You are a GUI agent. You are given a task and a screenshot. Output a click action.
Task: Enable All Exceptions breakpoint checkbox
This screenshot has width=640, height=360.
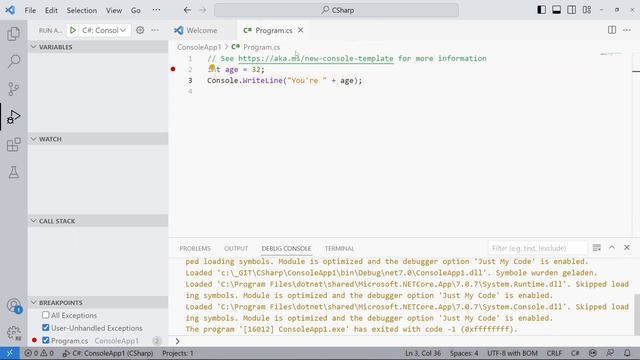pyautogui.click(x=46, y=315)
